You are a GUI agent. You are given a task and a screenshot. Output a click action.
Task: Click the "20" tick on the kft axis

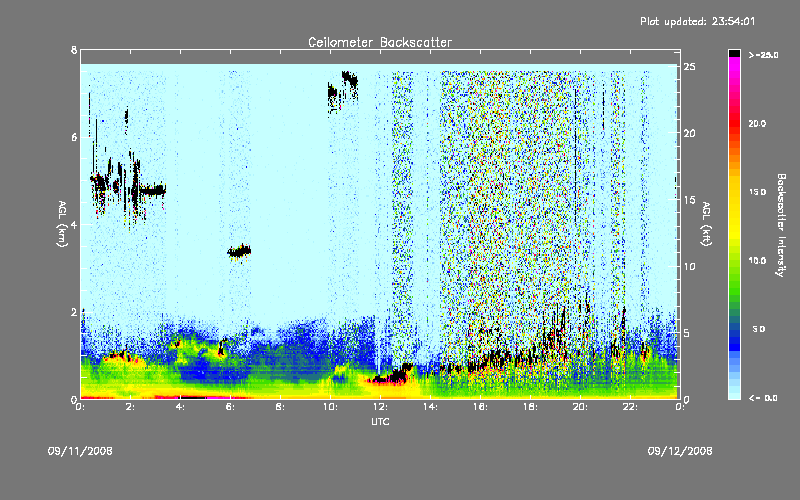[x=689, y=133]
